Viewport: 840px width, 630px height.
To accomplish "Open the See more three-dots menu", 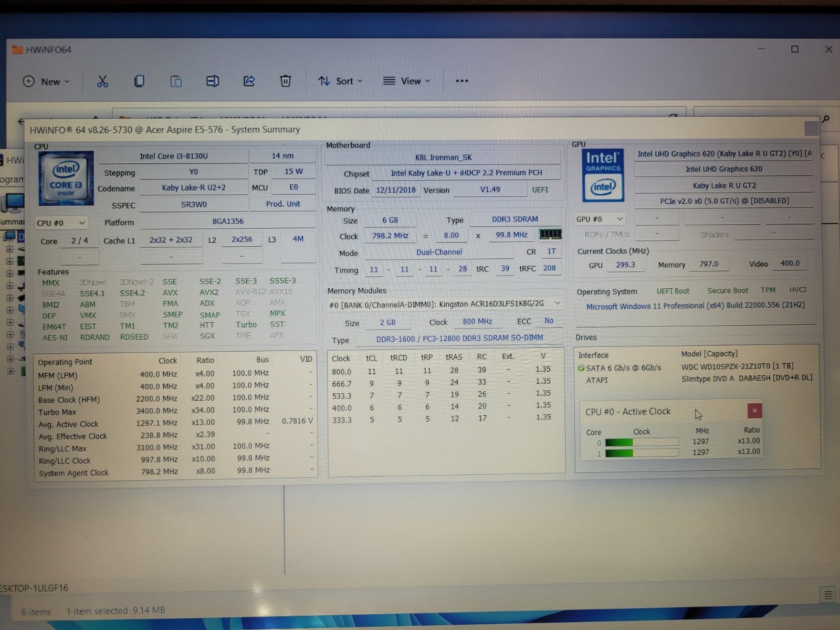I will 461,81.
